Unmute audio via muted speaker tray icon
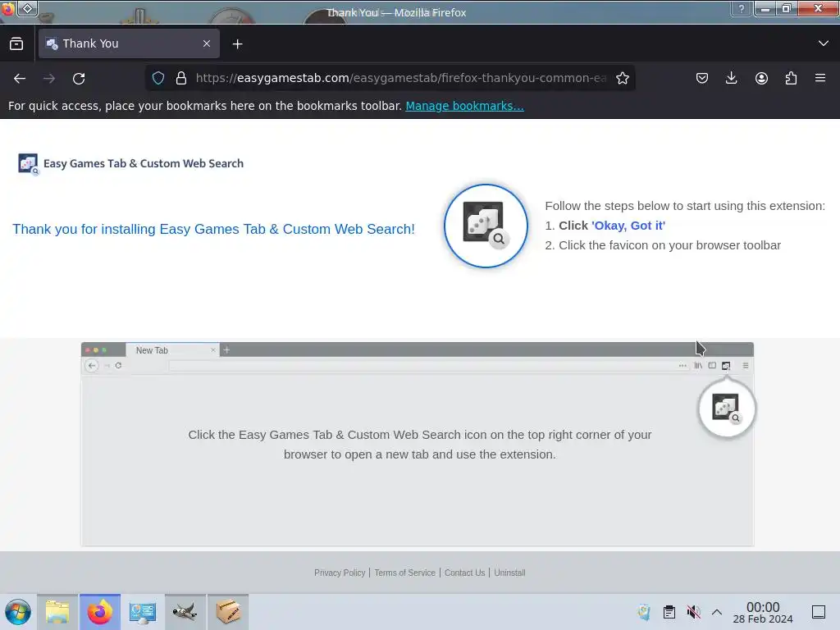The width and height of the screenshot is (840, 630). [x=693, y=612]
